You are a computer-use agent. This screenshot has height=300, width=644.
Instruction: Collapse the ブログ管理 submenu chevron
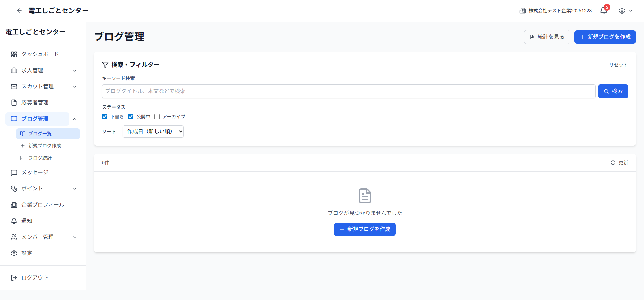pyautogui.click(x=75, y=119)
